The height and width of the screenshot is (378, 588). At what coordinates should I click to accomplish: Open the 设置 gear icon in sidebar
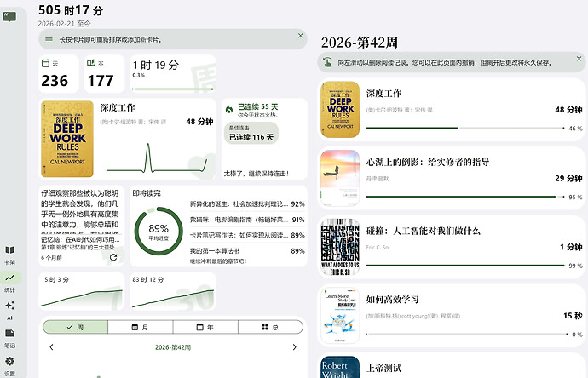coord(9,361)
